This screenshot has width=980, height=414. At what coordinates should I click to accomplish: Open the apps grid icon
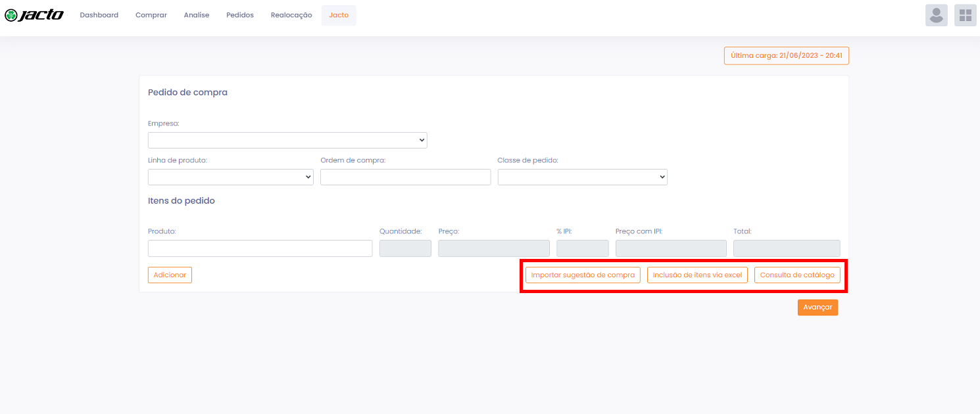966,15
